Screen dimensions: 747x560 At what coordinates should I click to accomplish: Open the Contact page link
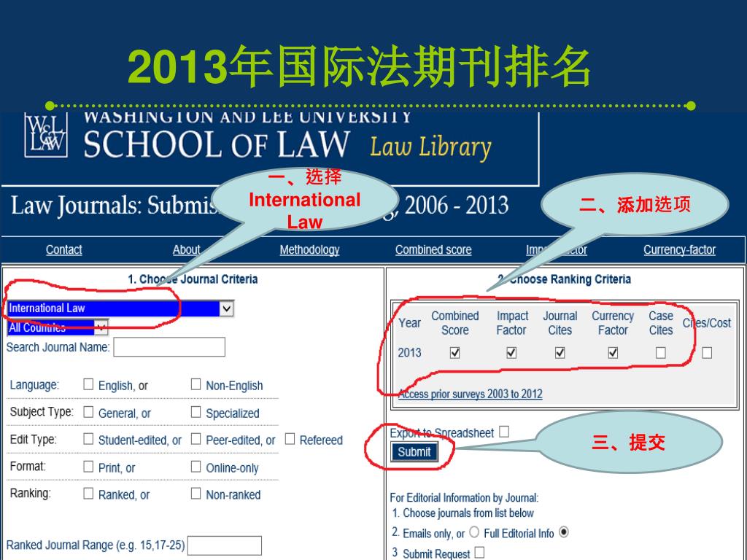point(64,249)
